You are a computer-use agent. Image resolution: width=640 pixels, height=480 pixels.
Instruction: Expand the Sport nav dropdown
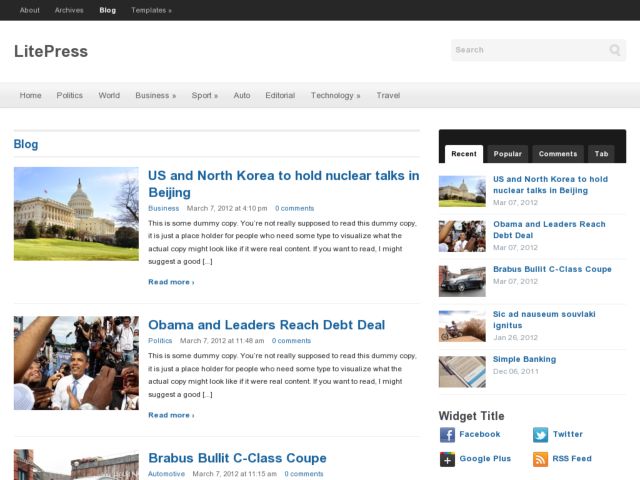(x=204, y=96)
